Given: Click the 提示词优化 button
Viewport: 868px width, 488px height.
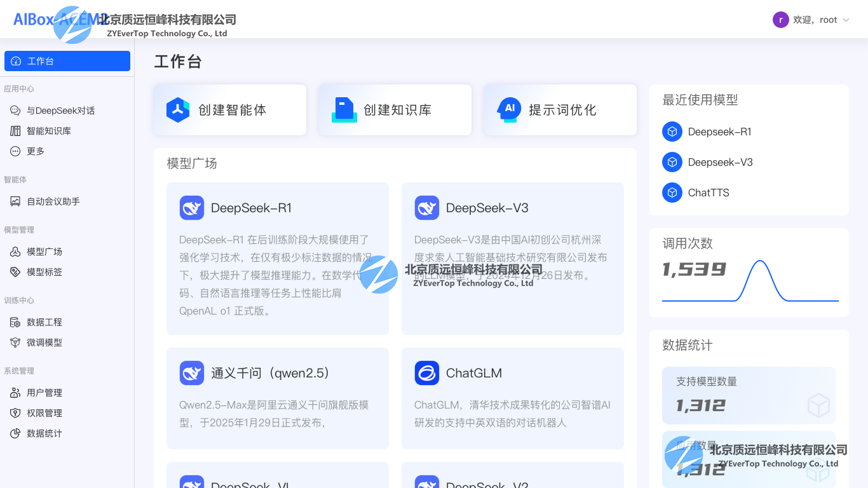Looking at the screenshot, I should tap(560, 110).
